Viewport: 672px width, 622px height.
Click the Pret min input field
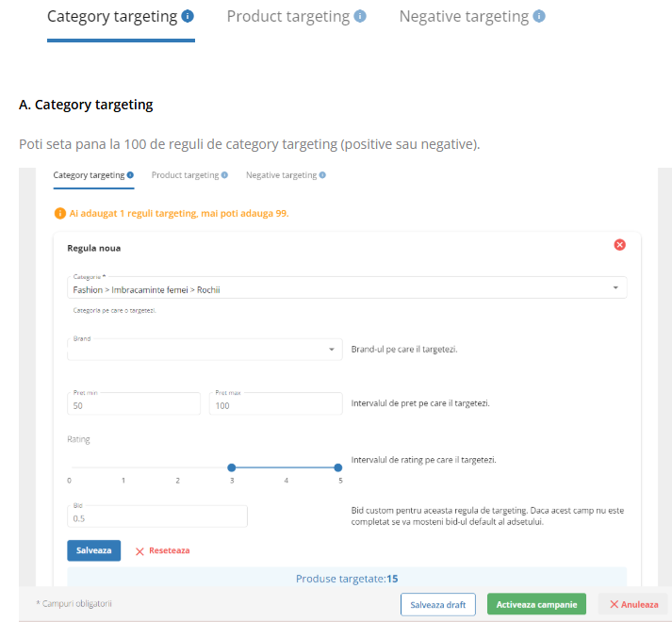click(134, 403)
